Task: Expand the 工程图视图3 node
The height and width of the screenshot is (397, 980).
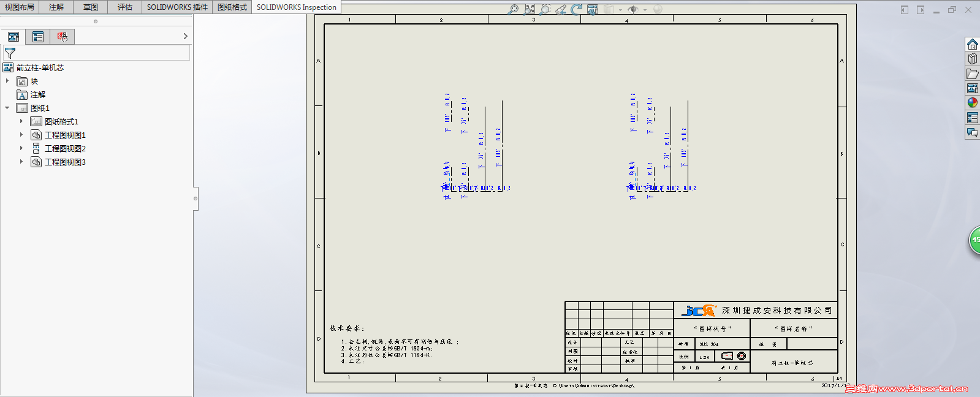Action: (21, 162)
